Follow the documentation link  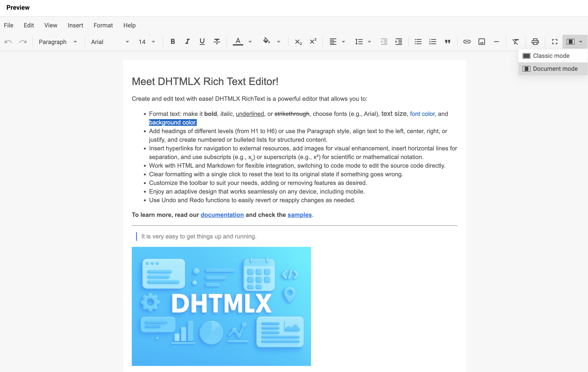click(222, 215)
